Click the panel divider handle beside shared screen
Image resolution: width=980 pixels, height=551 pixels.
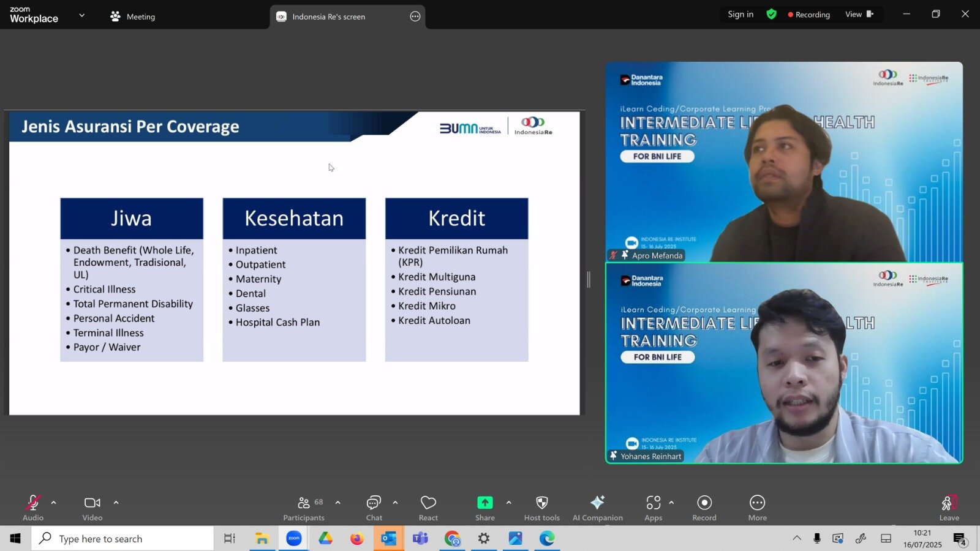pyautogui.click(x=589, y=280)
